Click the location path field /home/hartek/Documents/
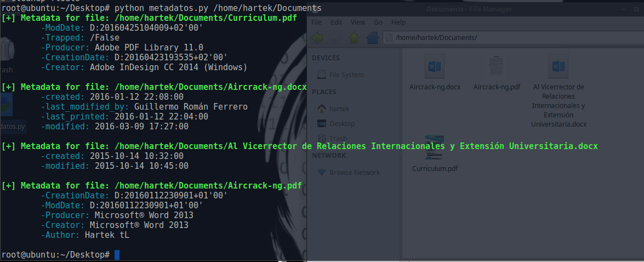 pyautogui.click(x=512, y=38)
